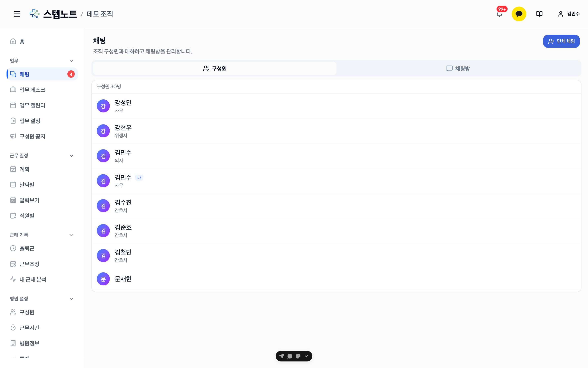Open the hamburger menu

[x=17, y=14]
